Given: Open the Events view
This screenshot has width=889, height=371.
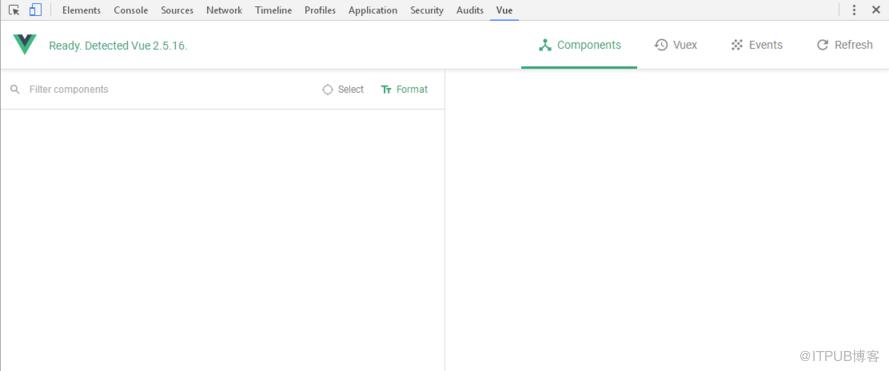Looking at the screenshot, I should coord(757,45).
